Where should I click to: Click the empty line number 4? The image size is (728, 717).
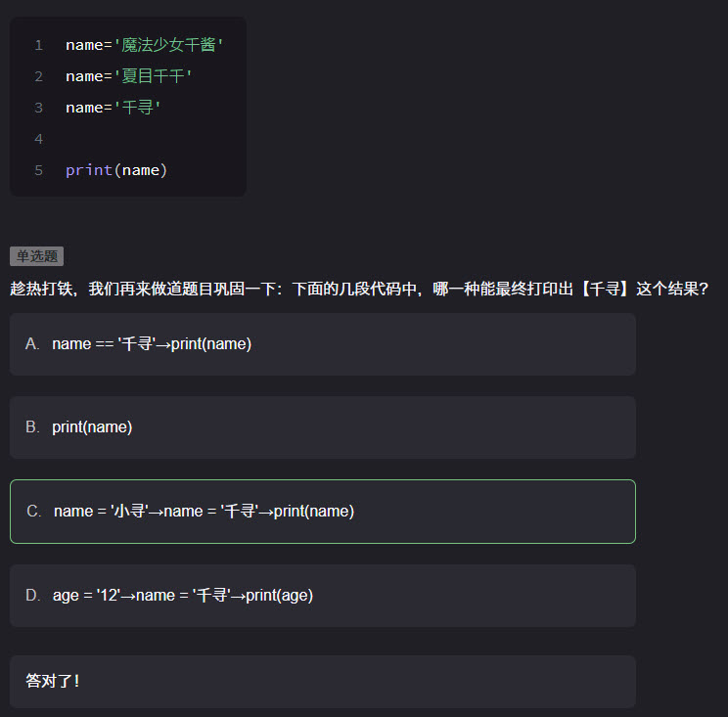38,139
